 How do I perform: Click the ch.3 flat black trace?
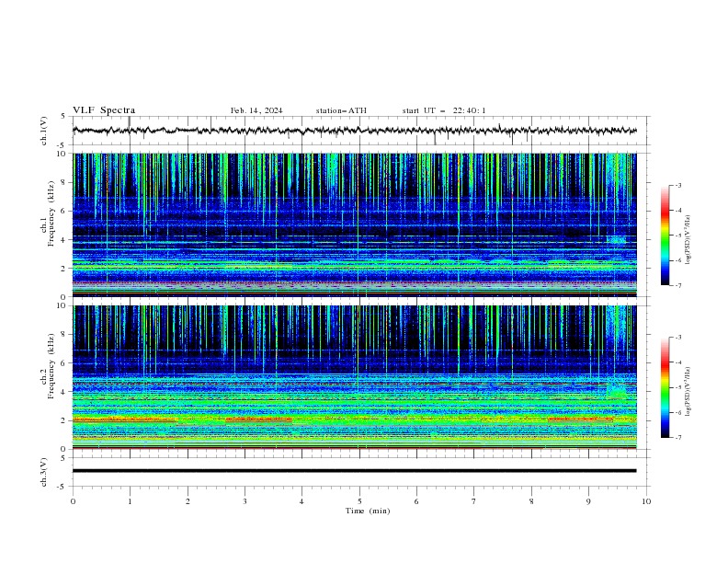354,471
